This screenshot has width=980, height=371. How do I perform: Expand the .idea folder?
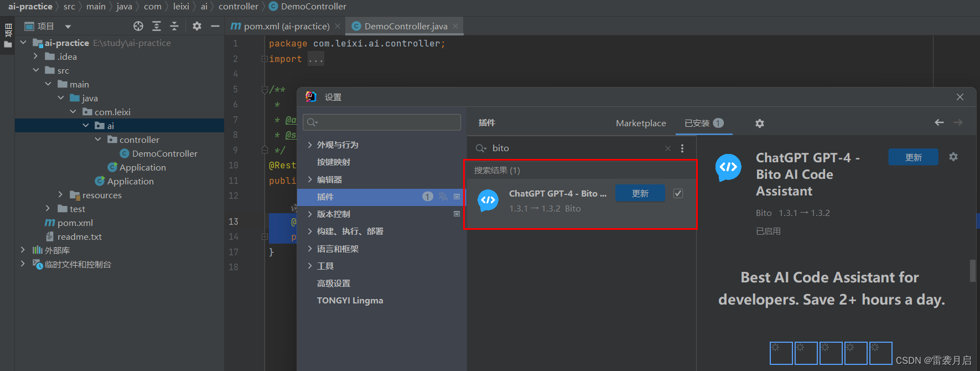35,56
